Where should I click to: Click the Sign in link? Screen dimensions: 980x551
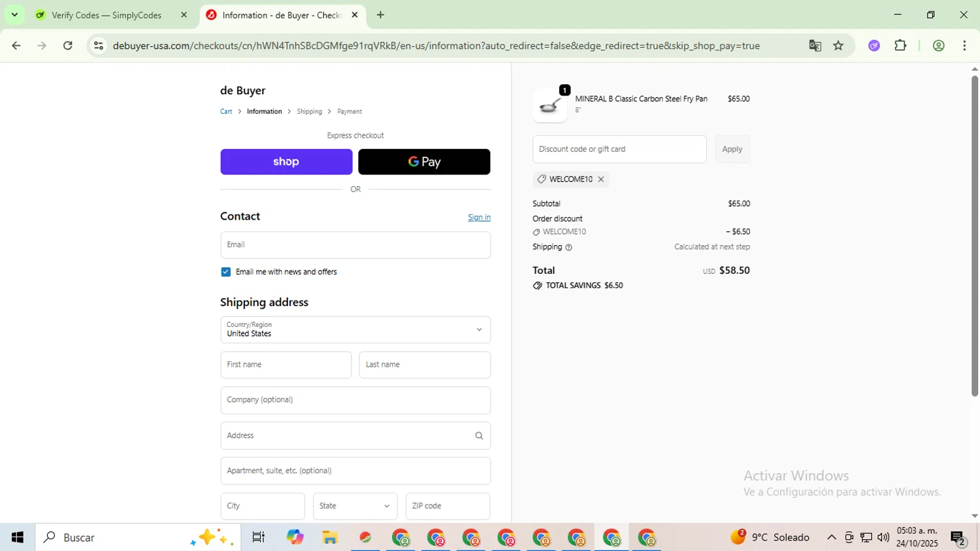[479, 218]
